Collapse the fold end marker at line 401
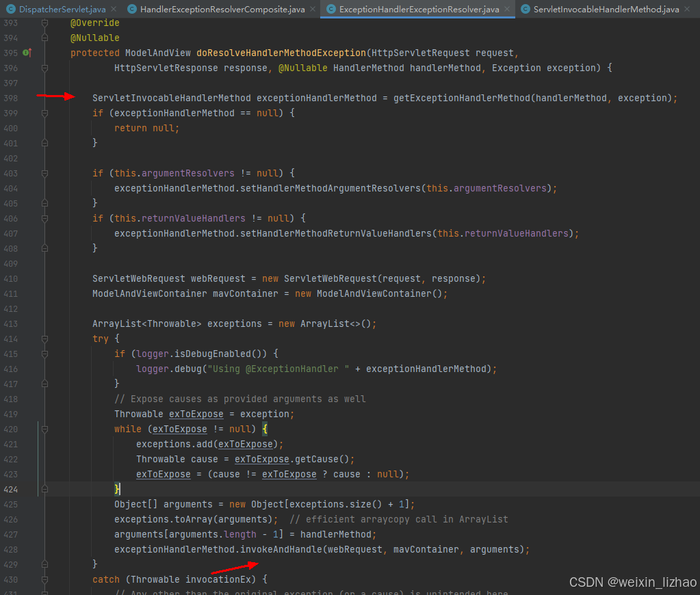The height and width of the screenshot is (595, 700). tap(44, 143)
